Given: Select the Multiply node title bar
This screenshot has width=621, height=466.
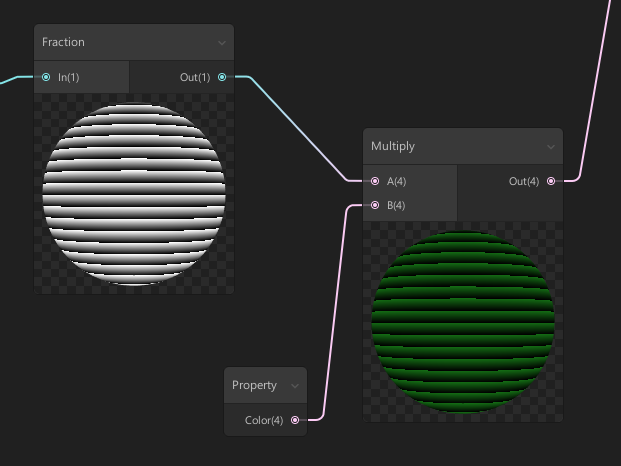Looking at the screenshot, I should (x=463, y=146).
